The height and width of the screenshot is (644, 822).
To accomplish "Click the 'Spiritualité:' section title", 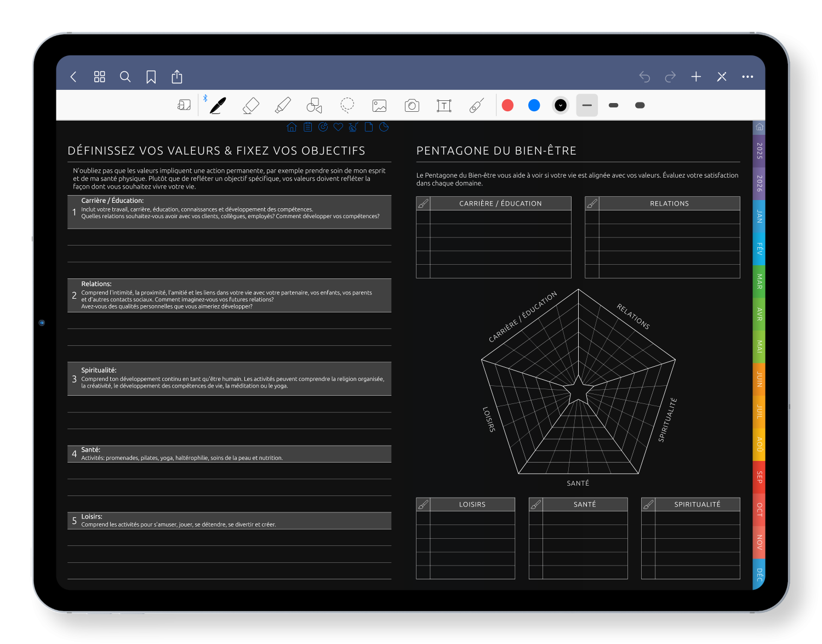I will (99, 371).
